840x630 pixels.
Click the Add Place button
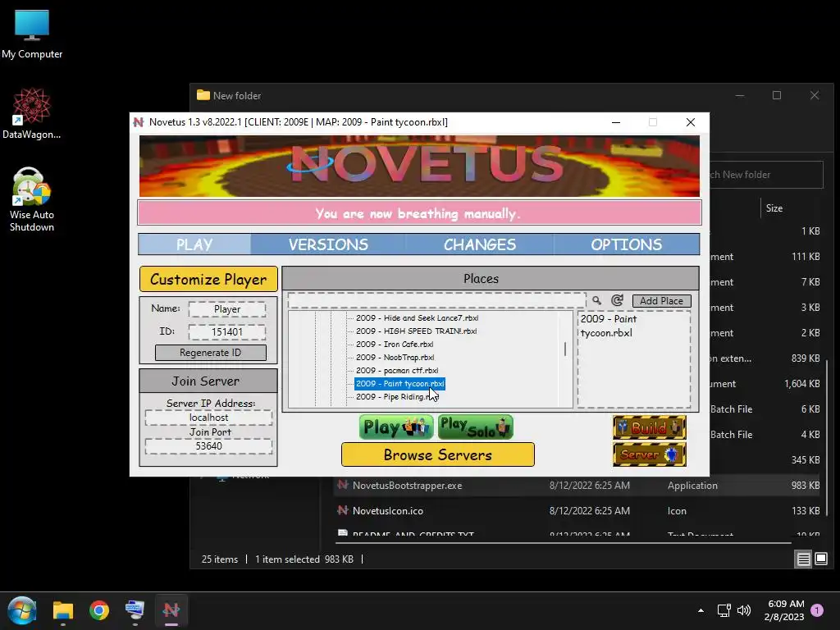tap(662, 300)
